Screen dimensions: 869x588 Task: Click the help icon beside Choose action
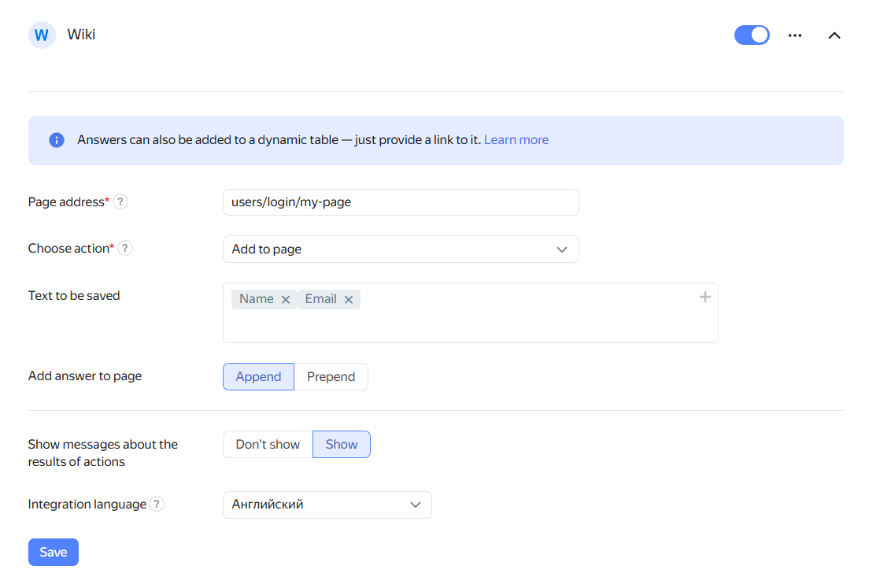coord(125,248)
